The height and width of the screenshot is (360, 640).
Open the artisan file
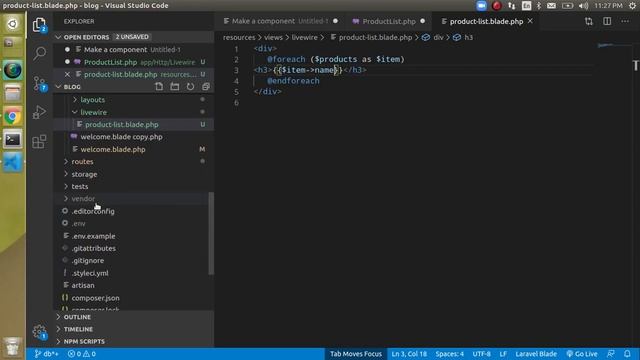pyautogui.click(x=83, y=286)
